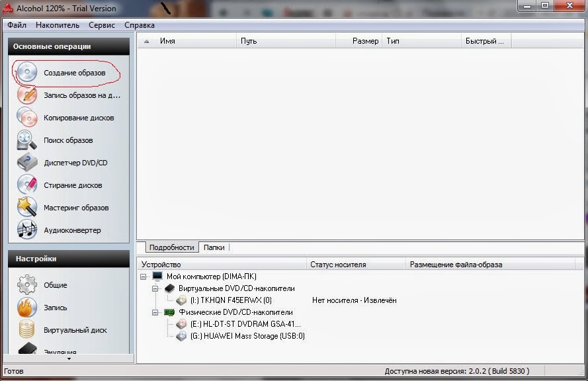
Task: Click the (G:) HUAWEI drive icon
Action: (181, 336)
